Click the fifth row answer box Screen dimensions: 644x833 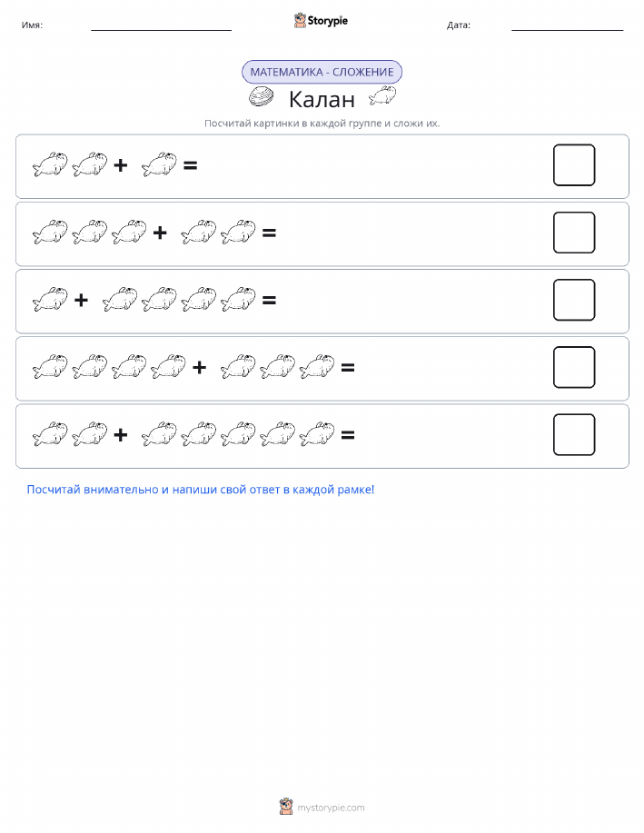pos(574,434)
